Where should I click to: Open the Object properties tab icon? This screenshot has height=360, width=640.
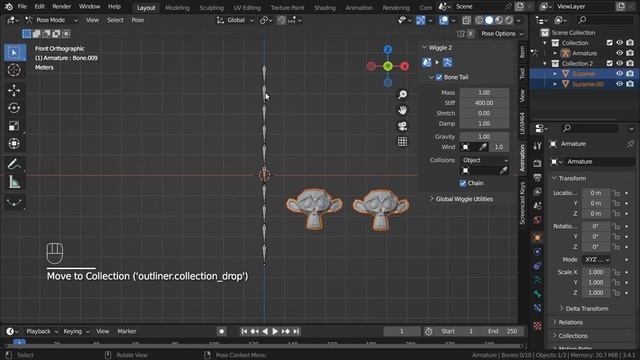click(538, 238)
